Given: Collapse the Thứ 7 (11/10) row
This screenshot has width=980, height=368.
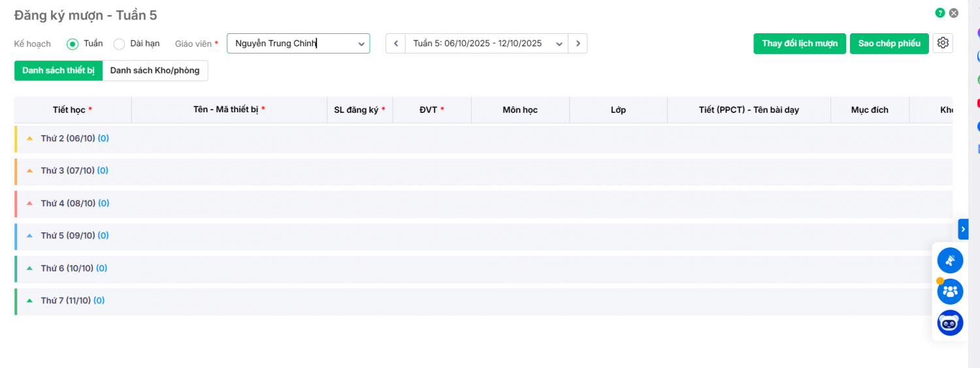Looking at the screenshot, I should point(29,301).
